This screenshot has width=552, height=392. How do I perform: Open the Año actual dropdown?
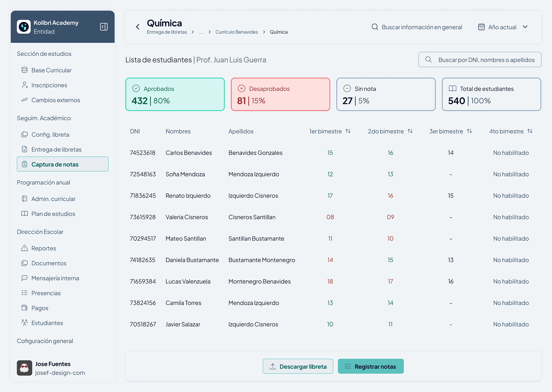pos(503,27)
